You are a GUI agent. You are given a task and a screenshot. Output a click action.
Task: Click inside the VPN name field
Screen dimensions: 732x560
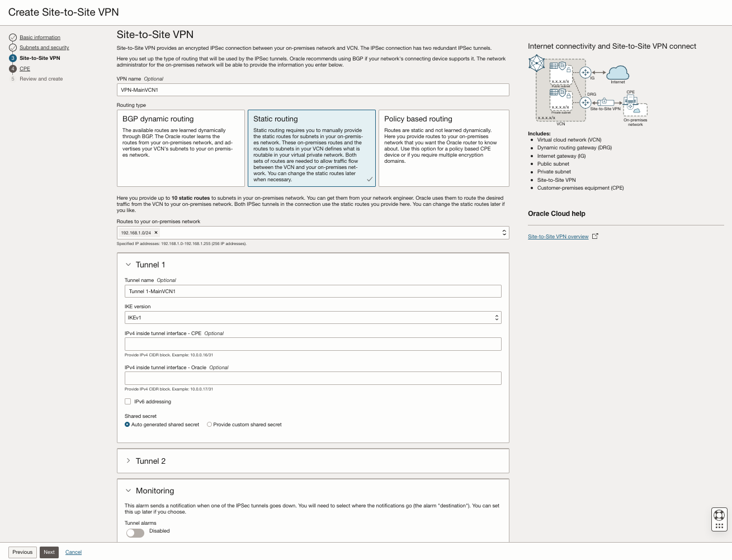[312, 90]
